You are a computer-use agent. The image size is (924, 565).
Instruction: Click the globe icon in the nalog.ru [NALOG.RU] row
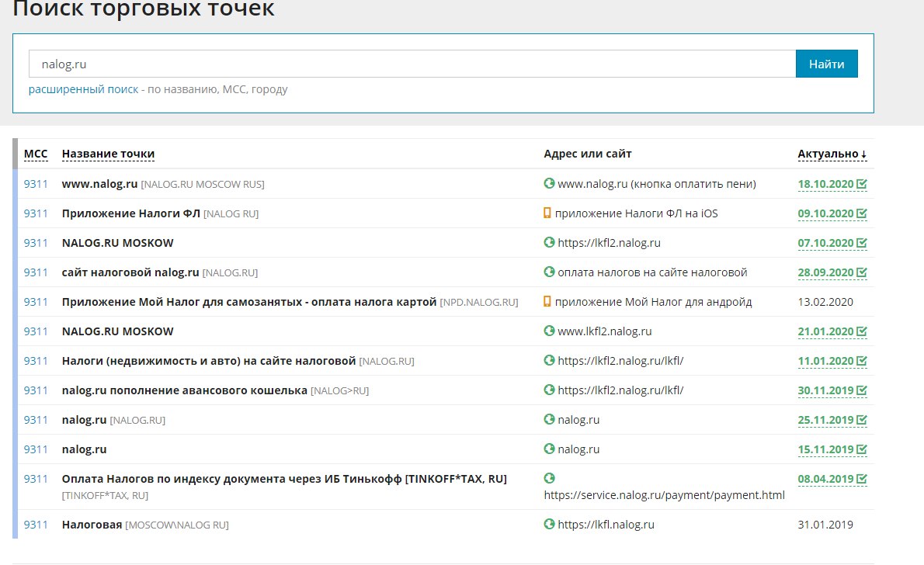point(549,419)
